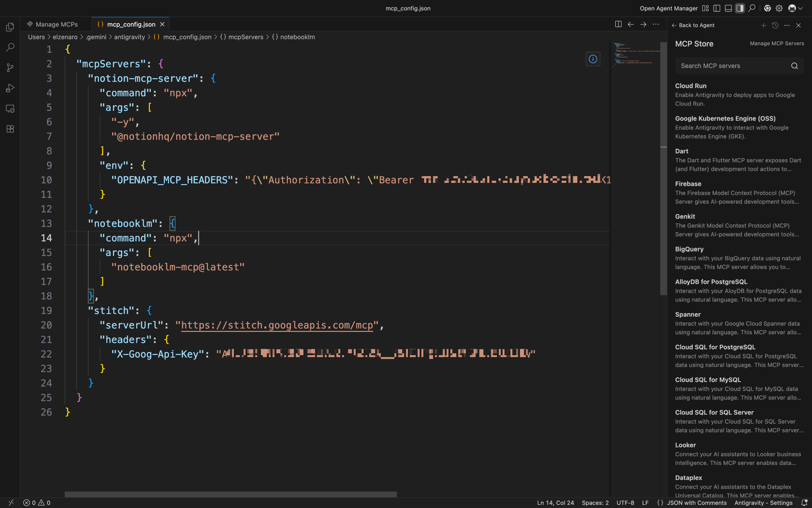
Task: Close the mcp_config.json tab
Action: [162, 24]
